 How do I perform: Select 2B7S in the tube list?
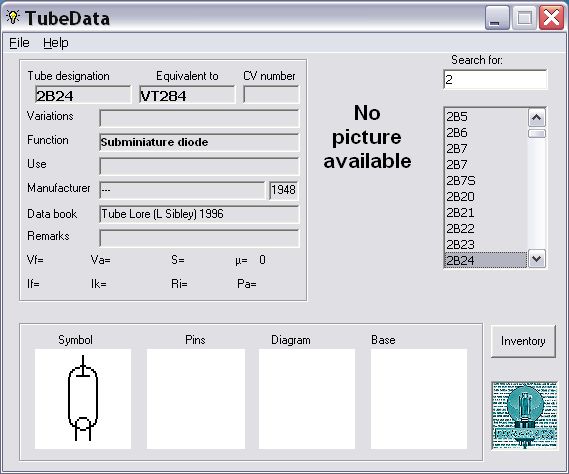pos(486,181)
